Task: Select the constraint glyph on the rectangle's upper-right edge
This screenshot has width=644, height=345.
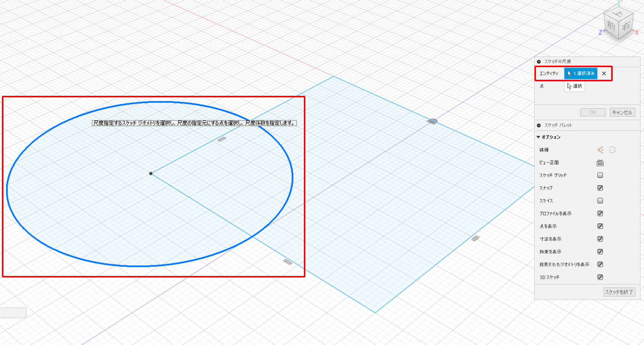Action: 432,121
